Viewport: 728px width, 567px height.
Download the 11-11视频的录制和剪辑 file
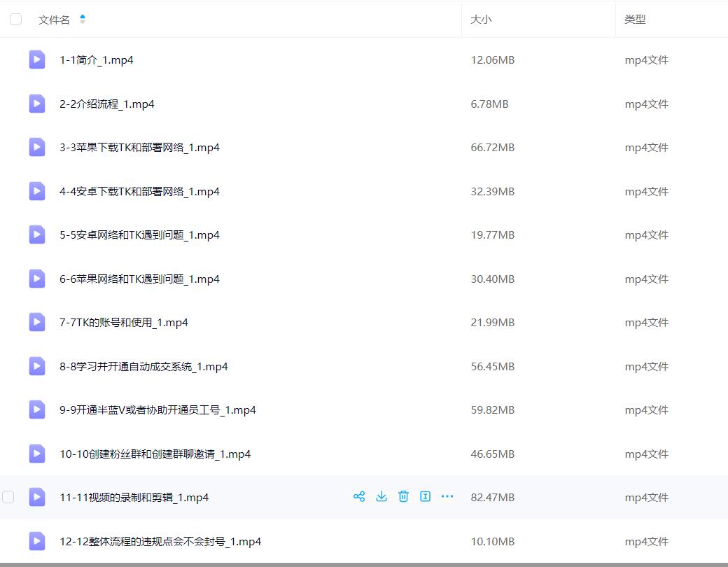[x=381, y=497]
